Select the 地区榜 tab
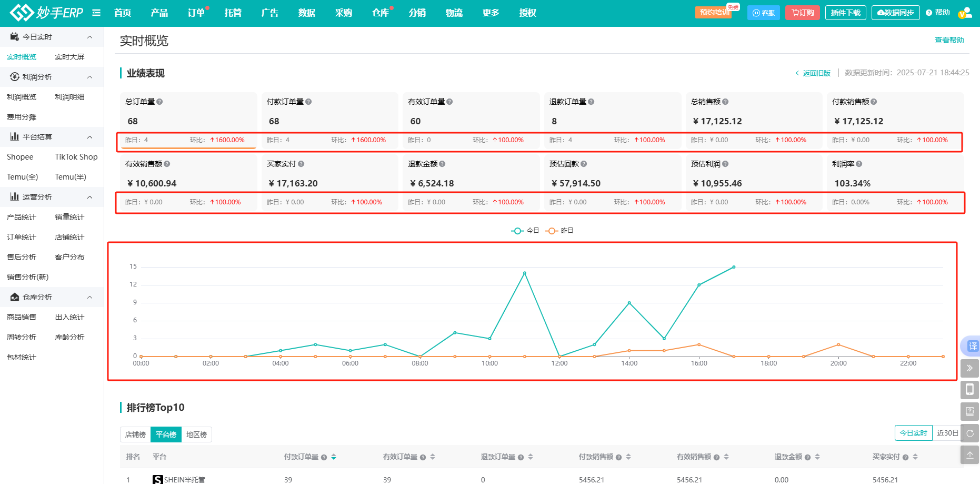The image size is (980, 484). 196,434
